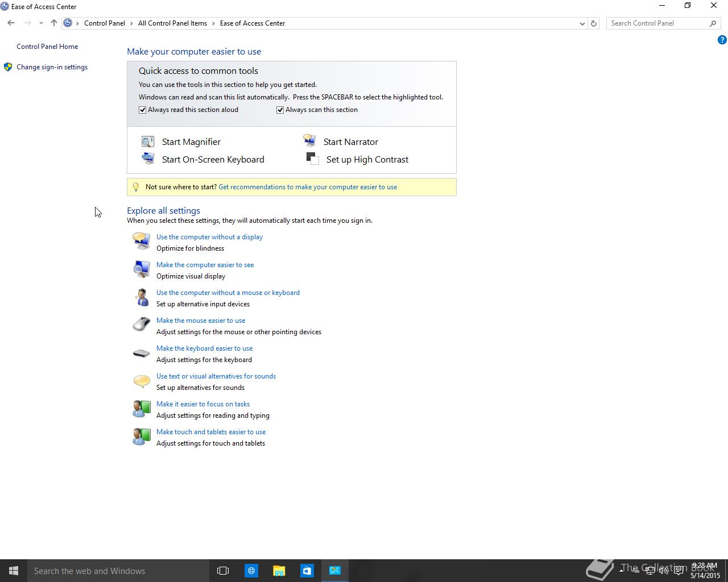Screen dimensions: 728x582
Task: Click the High Contrast icon
Action: click(312, 158)
